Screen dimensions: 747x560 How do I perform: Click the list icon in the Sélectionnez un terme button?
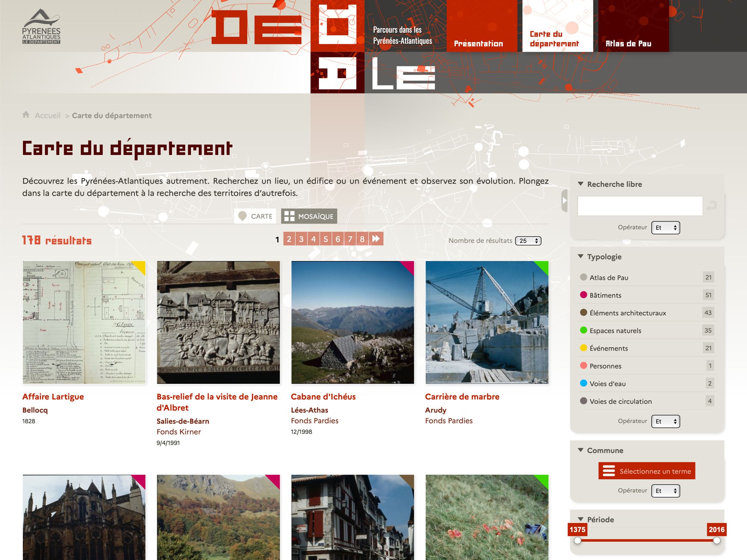(608, 471)
